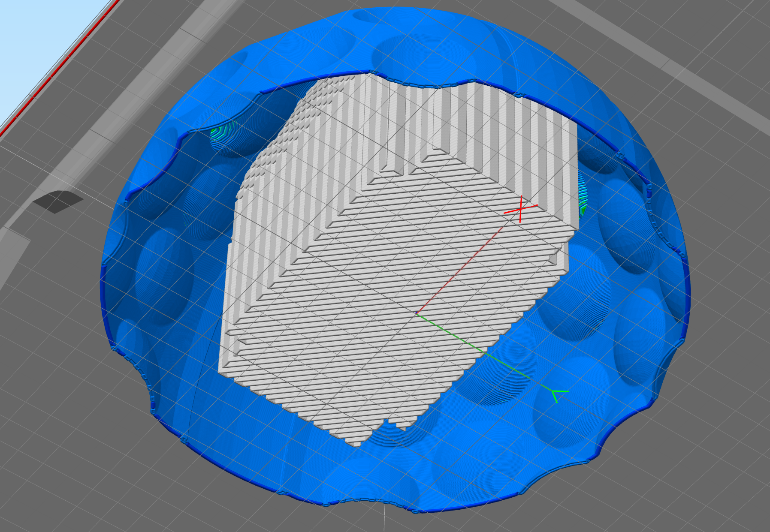Click the green patch at support's right edge
Image resolution: width=770 pixels, height=532 pixels.
coord(582,198)
